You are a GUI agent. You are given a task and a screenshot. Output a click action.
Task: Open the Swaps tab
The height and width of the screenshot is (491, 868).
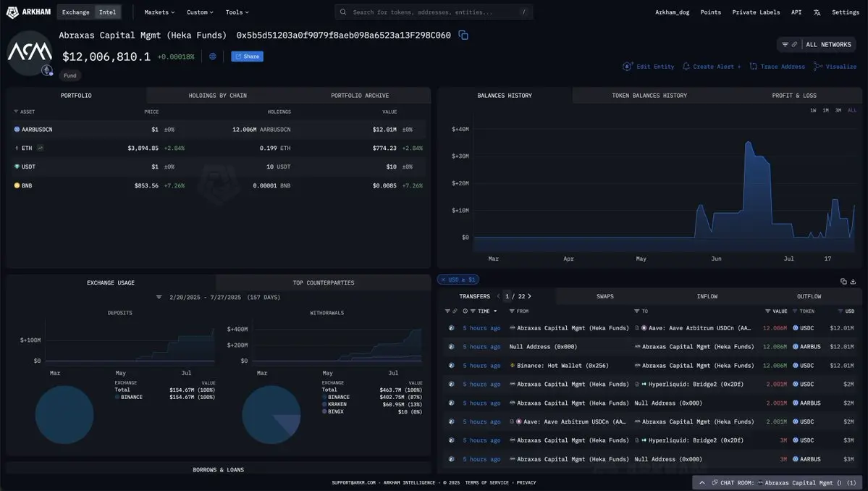click(605, 297)
